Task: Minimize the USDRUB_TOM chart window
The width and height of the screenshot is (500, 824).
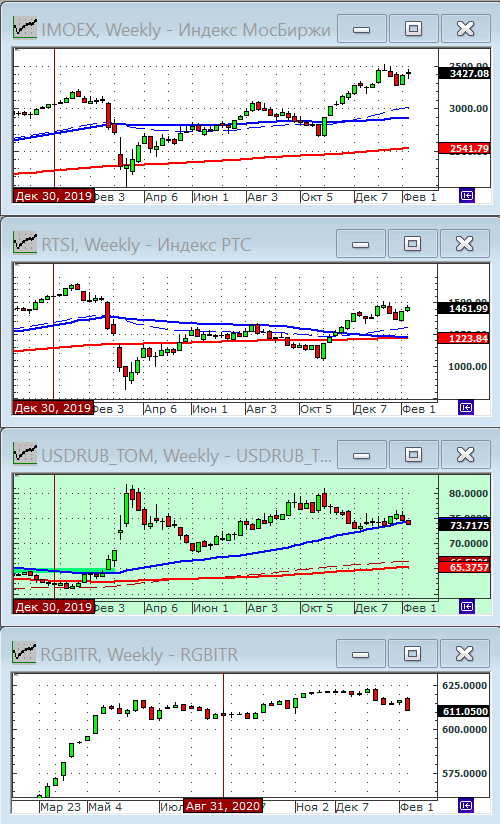Action: coord(362,455)
